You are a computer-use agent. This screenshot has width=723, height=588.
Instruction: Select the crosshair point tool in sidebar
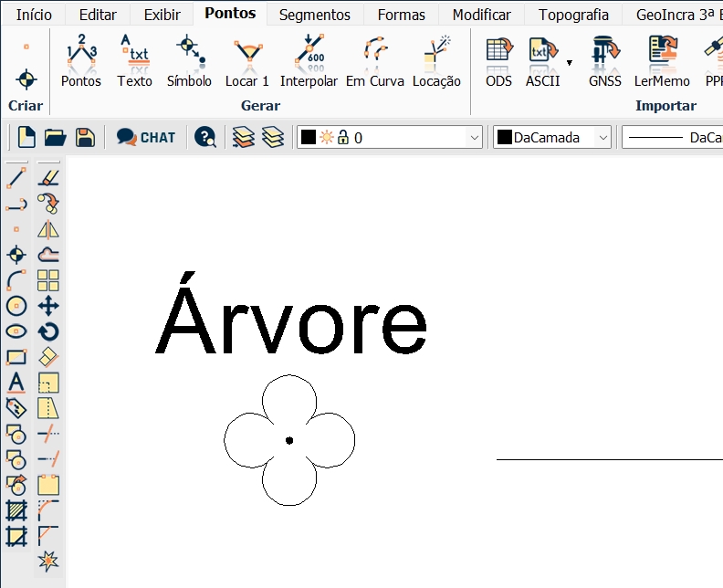tap(16, 255)
